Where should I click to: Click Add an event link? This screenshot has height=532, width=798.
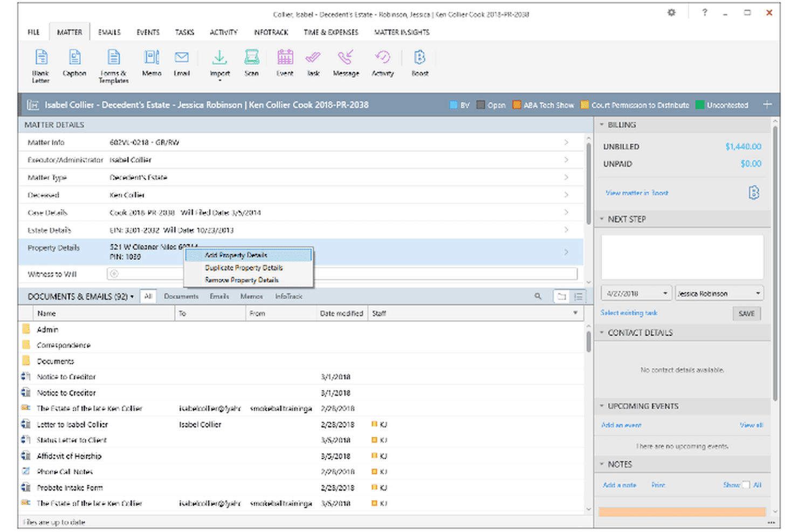tap(621, 425)
